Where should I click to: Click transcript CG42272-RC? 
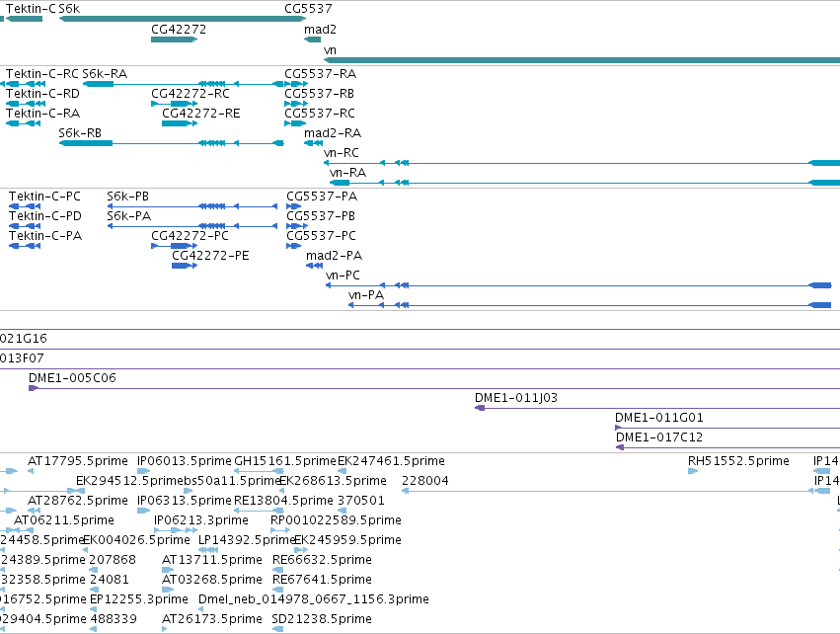174,104
